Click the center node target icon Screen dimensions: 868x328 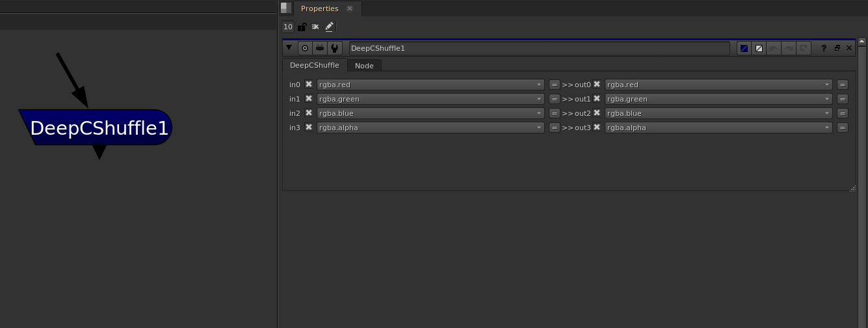[304, 48]
